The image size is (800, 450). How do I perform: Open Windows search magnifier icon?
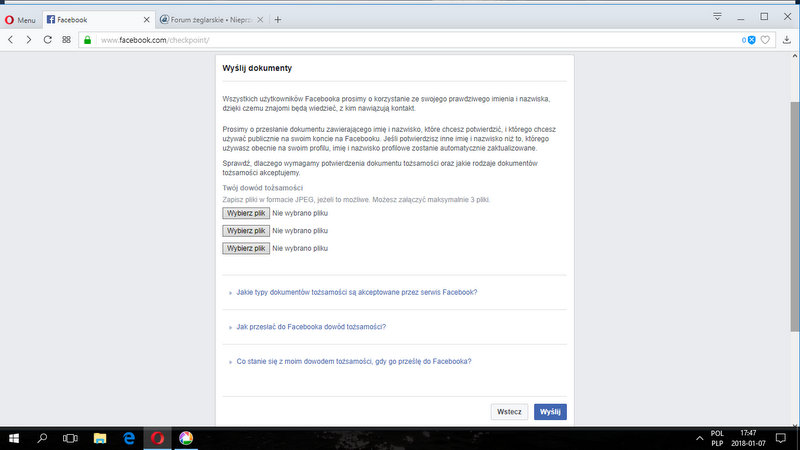[x=42, y=438]
